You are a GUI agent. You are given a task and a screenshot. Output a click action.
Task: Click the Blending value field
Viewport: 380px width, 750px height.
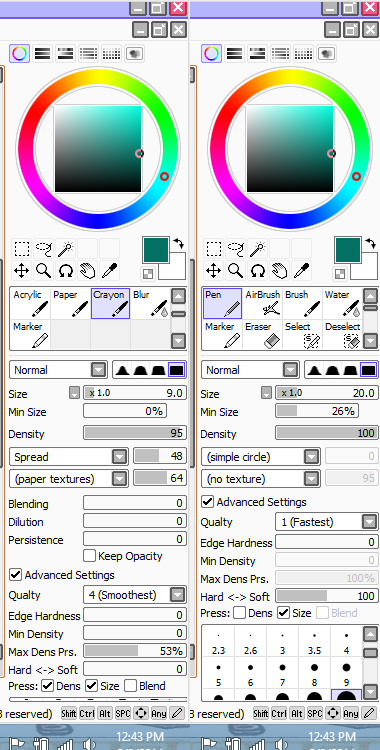click(x=135, y=503)
